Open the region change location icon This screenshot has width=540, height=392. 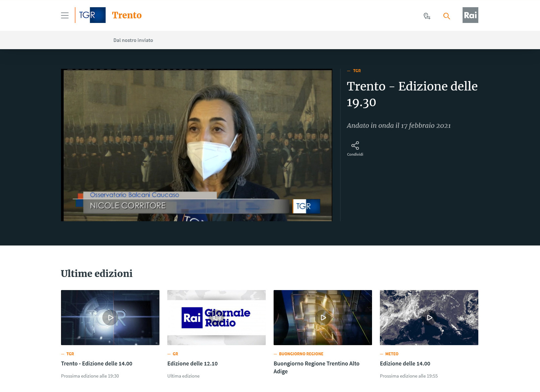[x=427, y=16]
